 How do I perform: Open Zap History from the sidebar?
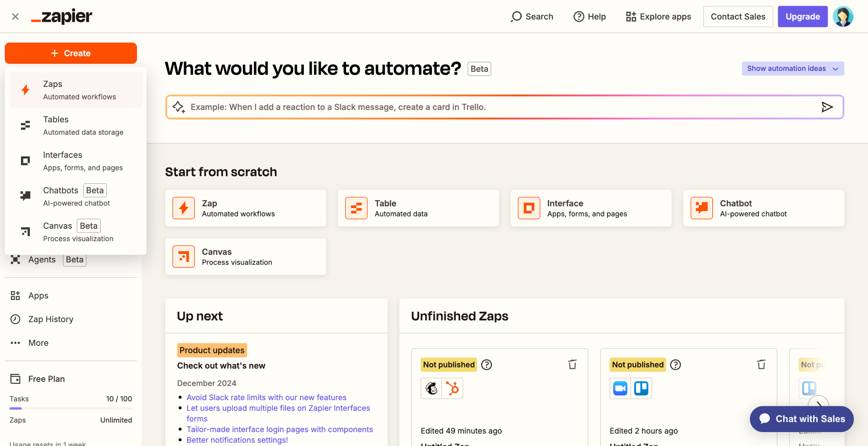tap(50, 319)
